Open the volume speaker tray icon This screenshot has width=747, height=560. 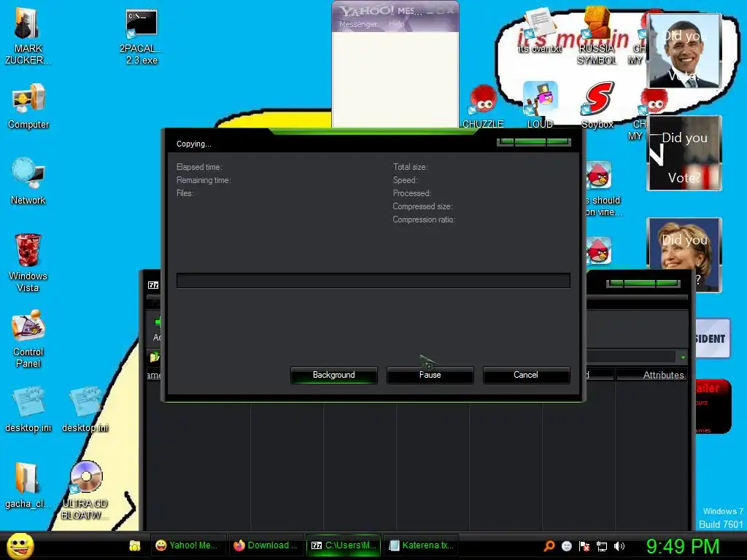click(x=619, y=546)
